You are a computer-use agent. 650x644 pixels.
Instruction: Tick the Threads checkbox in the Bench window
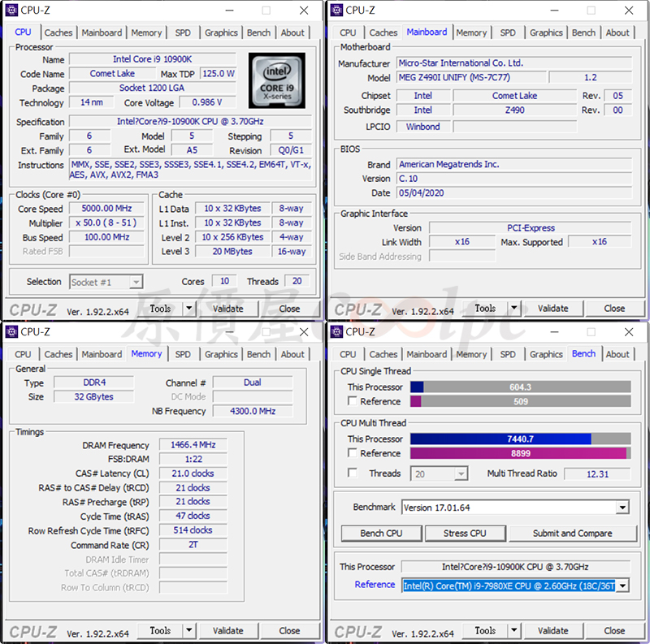[x=353, y=473]
